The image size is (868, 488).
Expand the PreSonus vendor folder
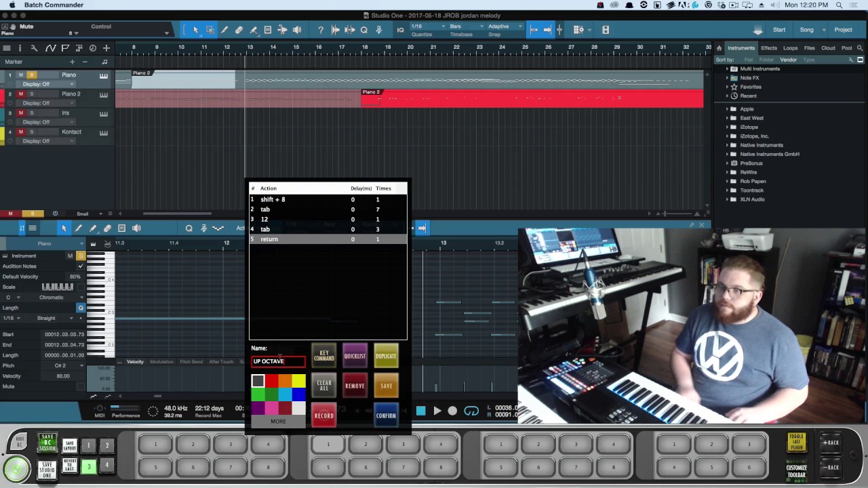point(727,163)
